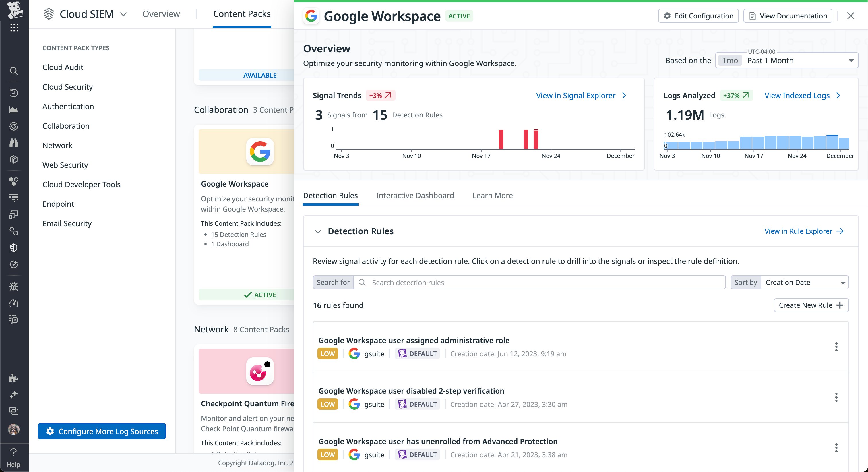Viewport: 868px width, 472px height.
Task: Click the 1mo time preset pill
Action: (730, 60)
